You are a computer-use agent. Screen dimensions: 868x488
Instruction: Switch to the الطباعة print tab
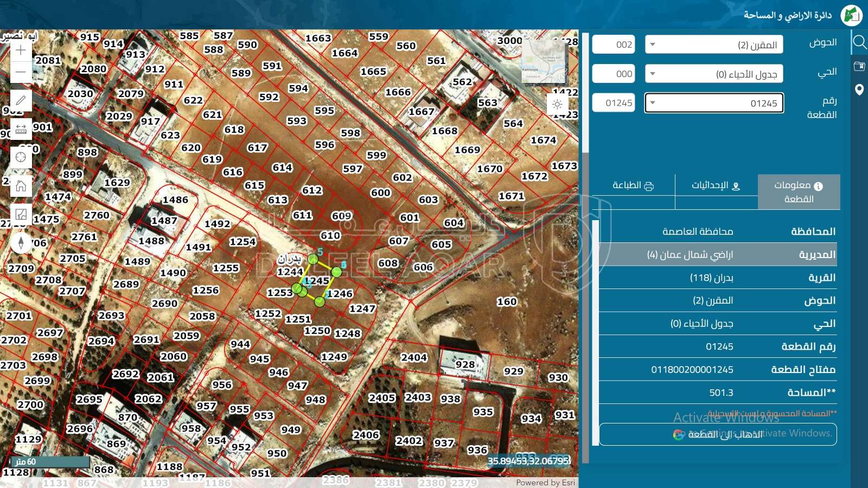(633, 186)
